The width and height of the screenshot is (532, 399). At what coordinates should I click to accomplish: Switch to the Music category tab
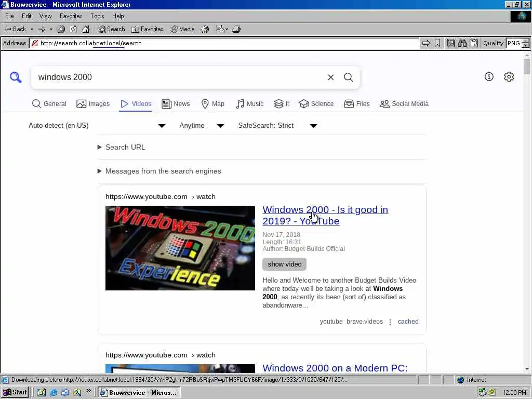click(x=250, y=104)
